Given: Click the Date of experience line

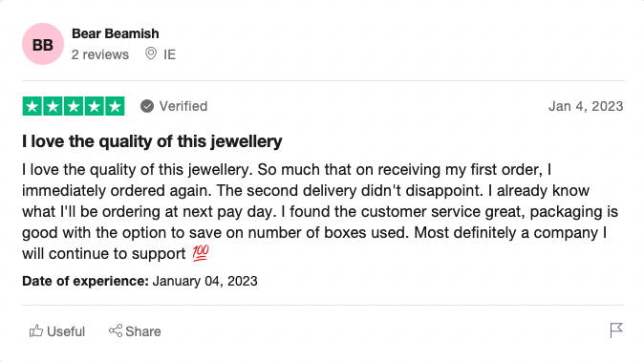Looking at the screenshot, I should pos(140,281).
